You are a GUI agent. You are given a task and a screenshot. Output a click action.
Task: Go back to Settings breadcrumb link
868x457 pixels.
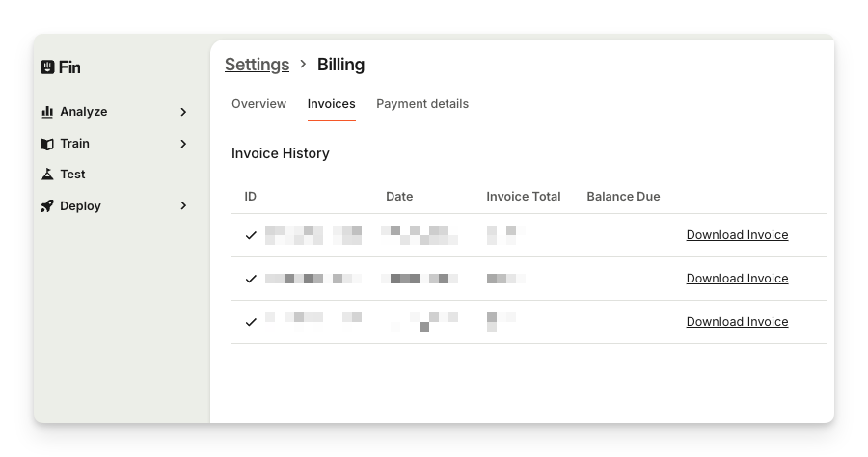point(257,65)
